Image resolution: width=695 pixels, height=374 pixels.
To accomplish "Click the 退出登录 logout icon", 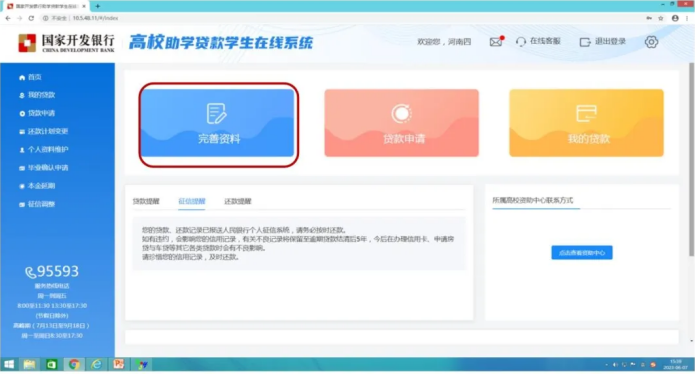I will 585,42.
